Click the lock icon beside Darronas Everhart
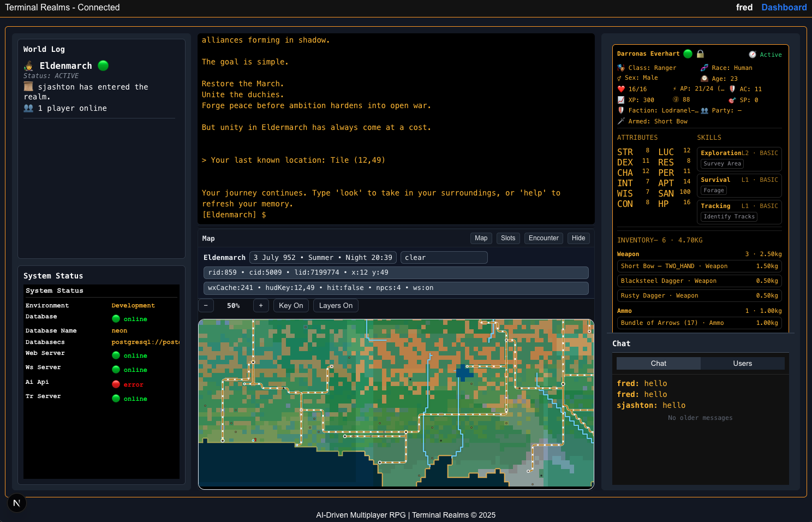 click(x=701, y=54)
